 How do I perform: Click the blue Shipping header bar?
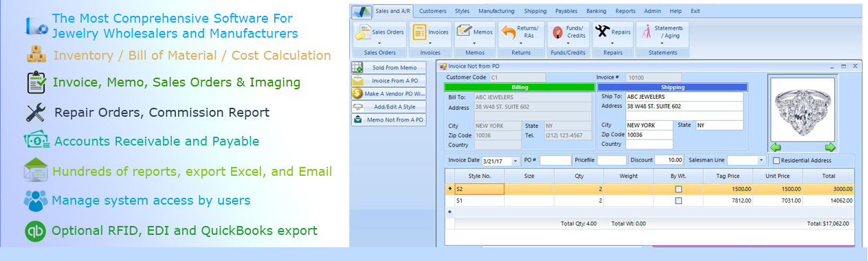click(x=672, y=87)
